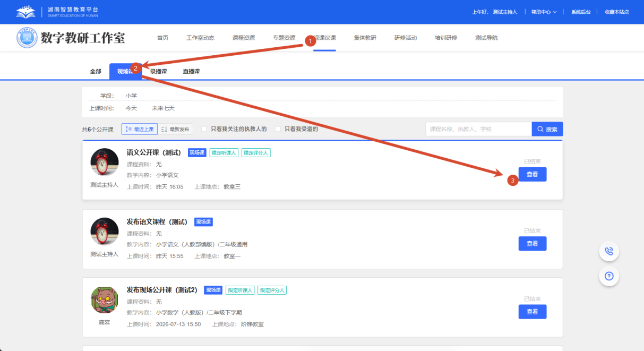Click the 鹿喜 cartoon avatar
The image size is (644, 351).
click(105, 300)
